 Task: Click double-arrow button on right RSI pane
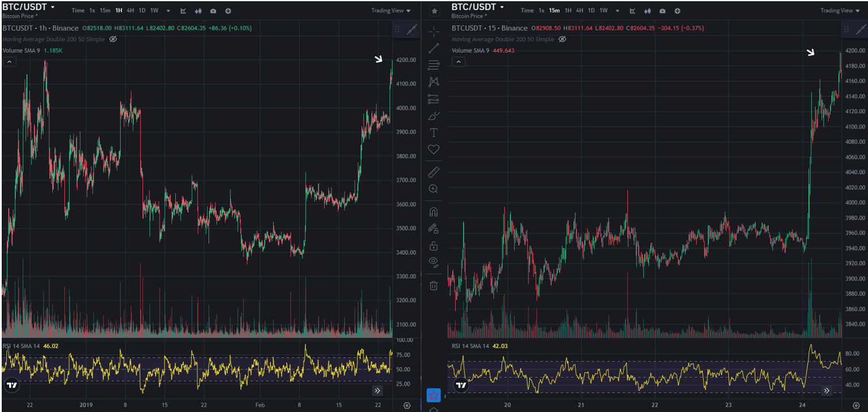pos(827,391)
